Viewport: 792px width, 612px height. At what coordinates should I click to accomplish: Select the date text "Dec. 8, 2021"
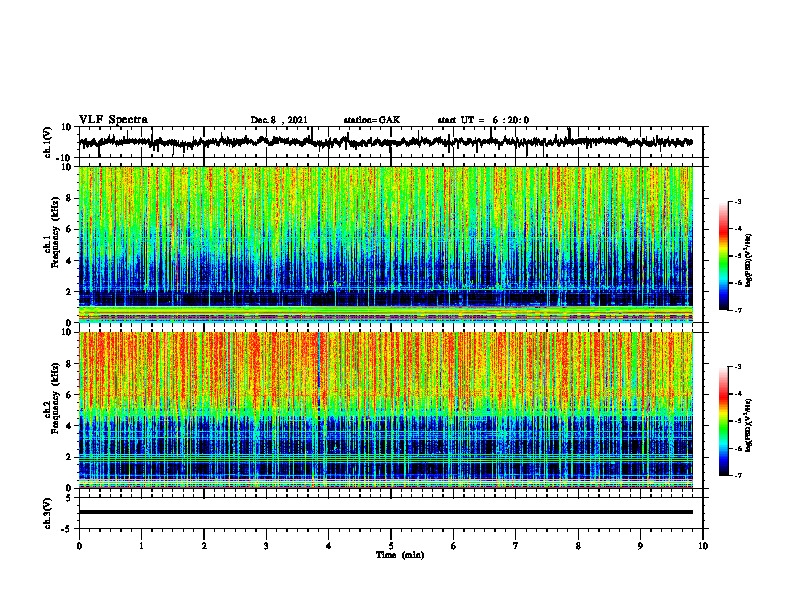(279, 120)
